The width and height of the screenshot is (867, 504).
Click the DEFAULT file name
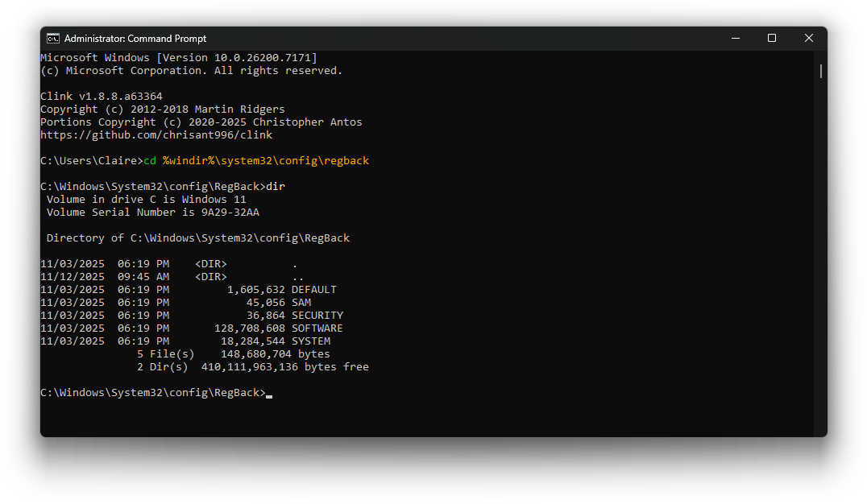[x=314, y=290]
